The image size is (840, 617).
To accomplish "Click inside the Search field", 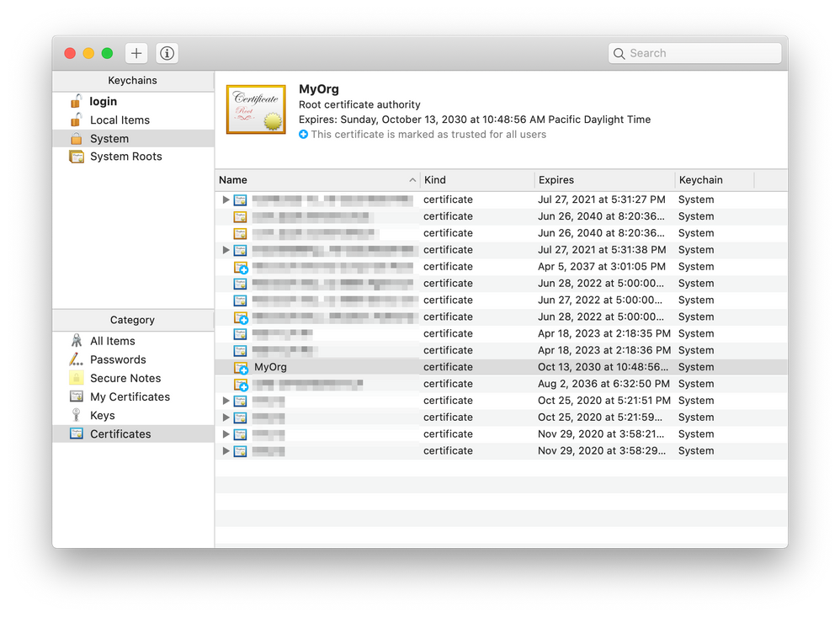I will pyautogui.click(x=694, y=52).
